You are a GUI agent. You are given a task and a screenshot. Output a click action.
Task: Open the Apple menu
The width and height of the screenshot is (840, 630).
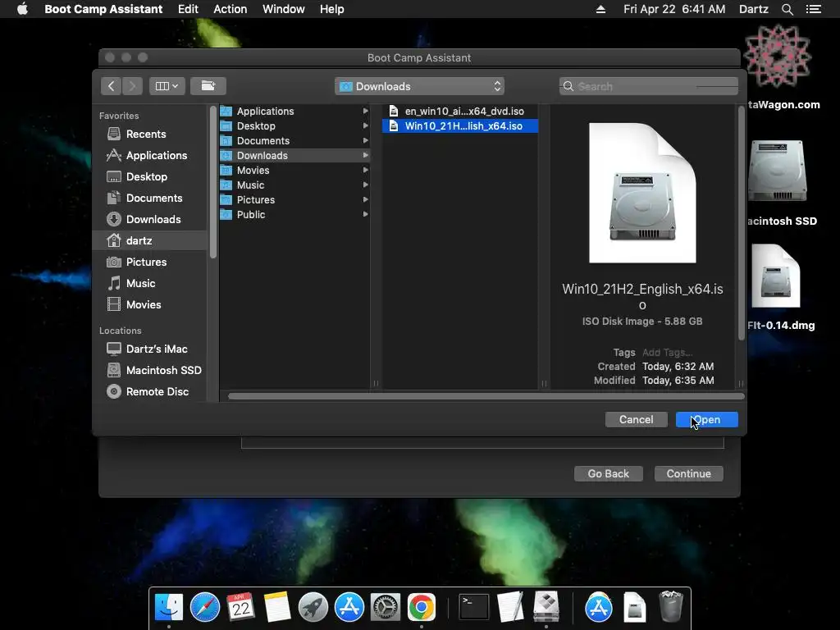[22, 9]
